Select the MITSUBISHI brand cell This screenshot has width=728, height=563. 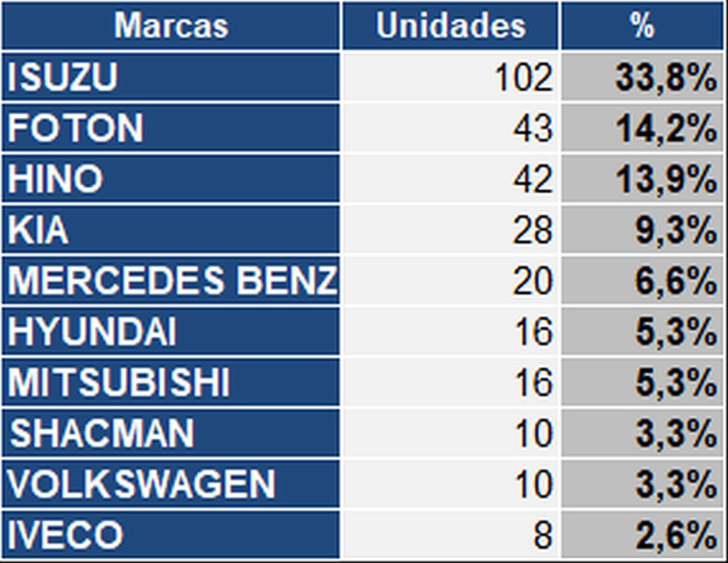point(171,383)
